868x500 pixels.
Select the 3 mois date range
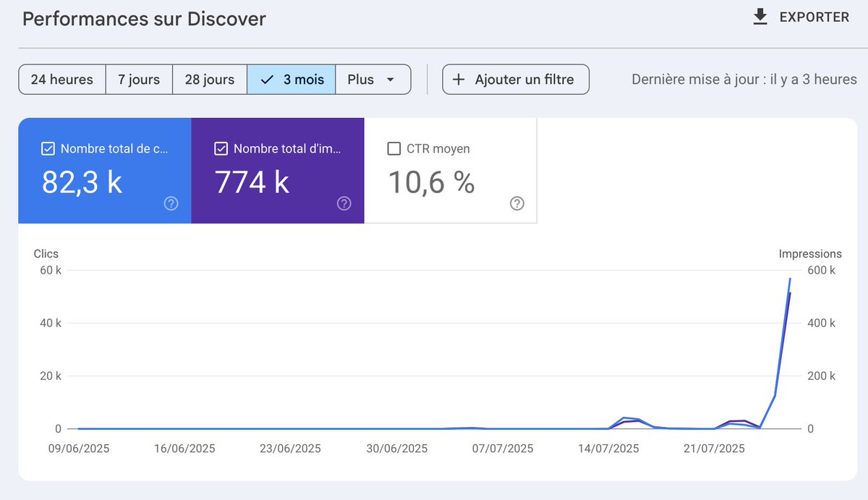(292, 80)
